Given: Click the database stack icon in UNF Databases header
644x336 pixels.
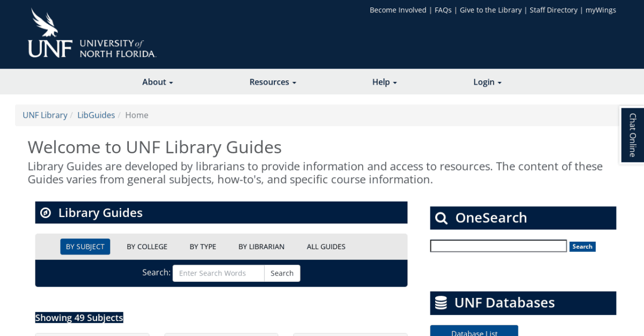Looking at the screenshot, I should point(441,302).
